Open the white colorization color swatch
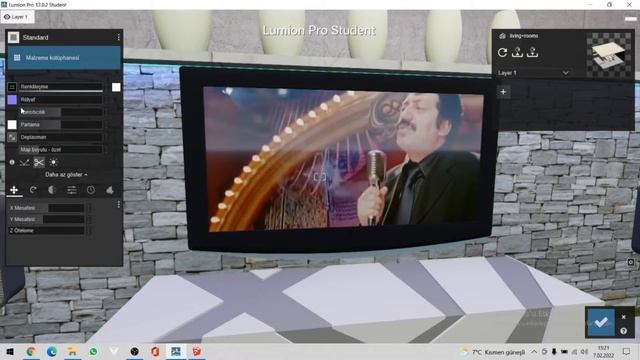This screenshot has height=360, width=640. (116, 87)
